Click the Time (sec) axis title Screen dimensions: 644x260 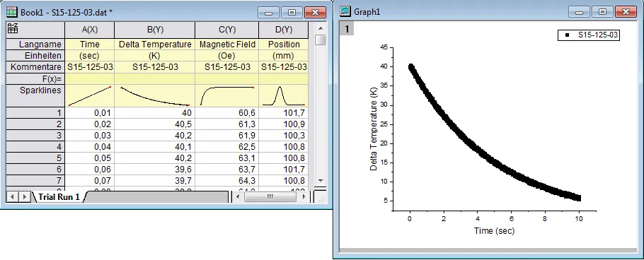click(x=494, y=231)
